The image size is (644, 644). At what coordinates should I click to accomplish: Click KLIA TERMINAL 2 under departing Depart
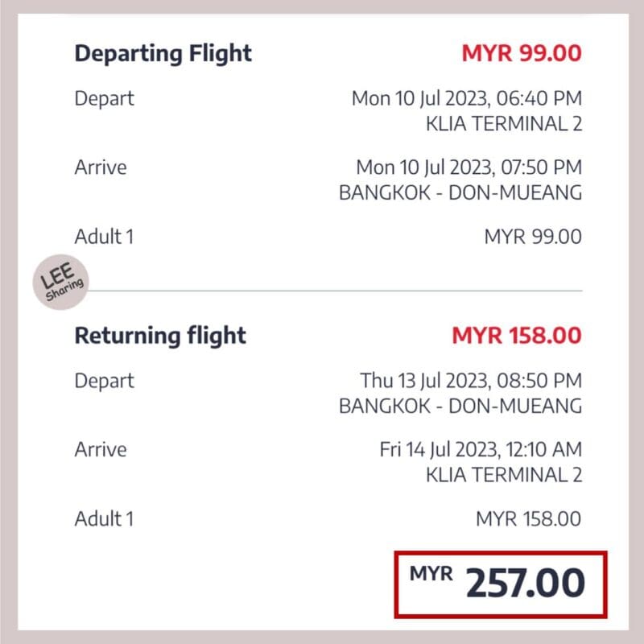[504, 124]
